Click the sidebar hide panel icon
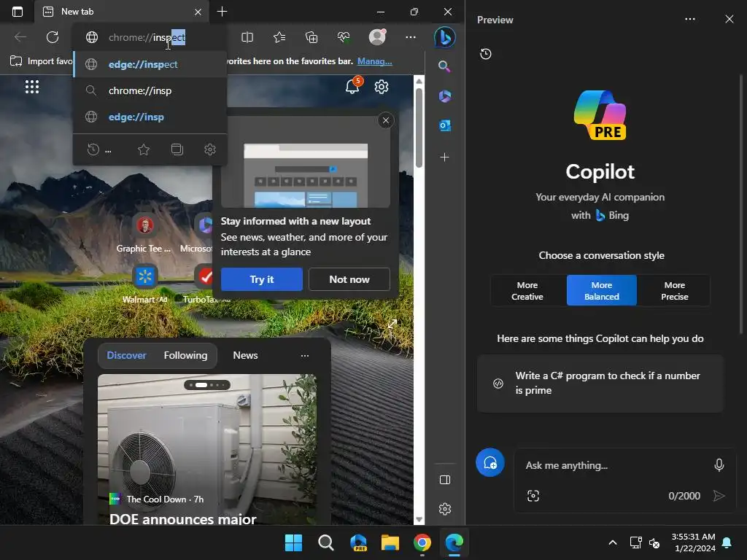The width and height of the screenshot is (747, 560). pos(445,480)
